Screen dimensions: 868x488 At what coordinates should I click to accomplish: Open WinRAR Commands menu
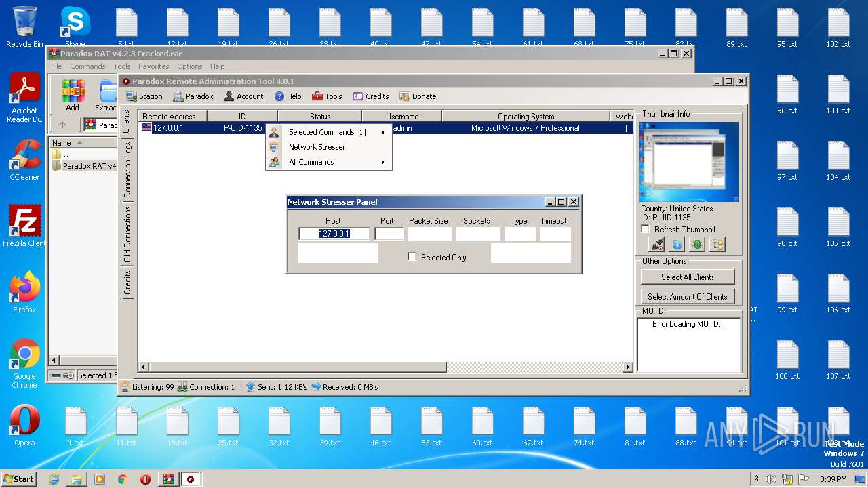(87, 66)
